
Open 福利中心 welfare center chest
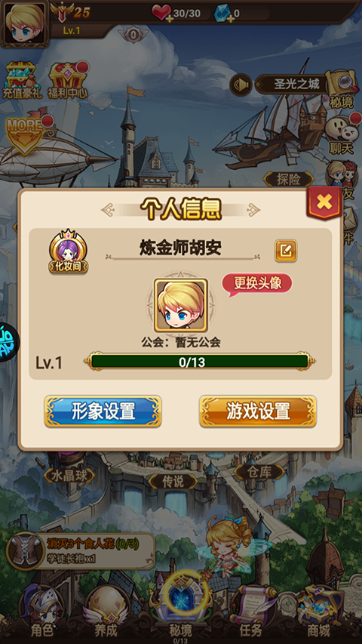click(68, 80)
